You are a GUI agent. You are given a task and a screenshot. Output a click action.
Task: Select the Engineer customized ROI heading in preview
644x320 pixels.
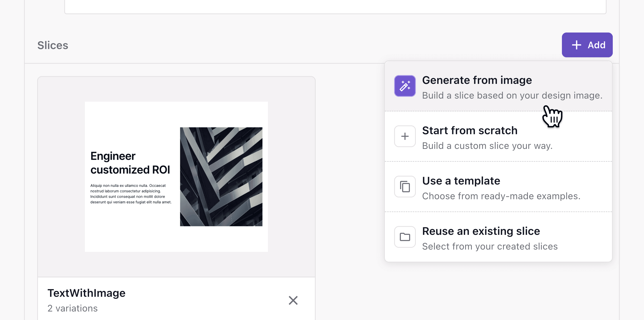(x=130, y=163)
